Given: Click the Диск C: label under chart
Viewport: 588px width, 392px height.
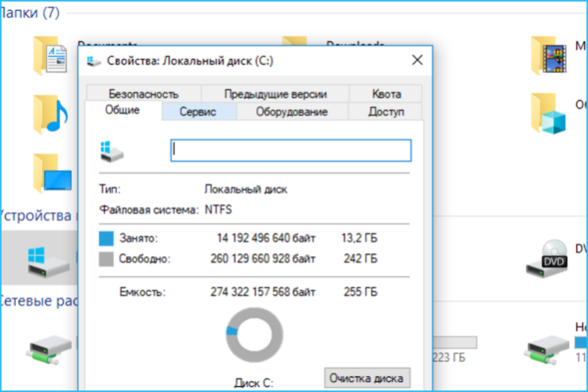Looking at the screenshot, I should click(254, 383).
